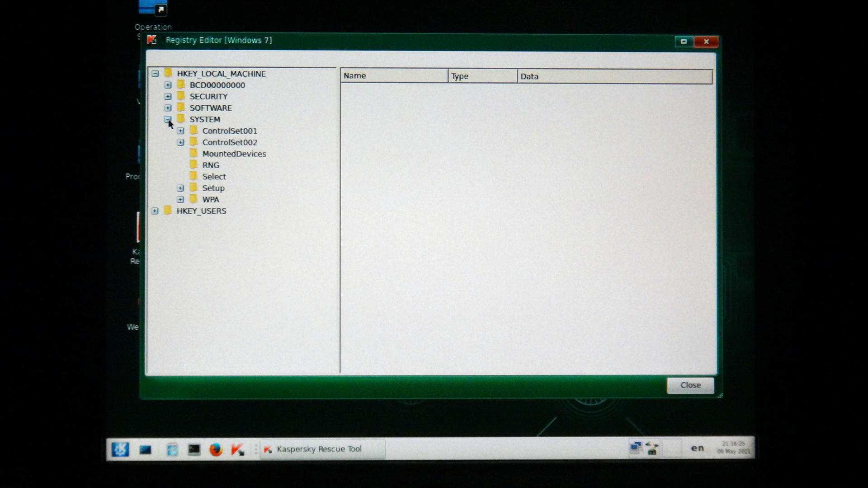Expand the ControlSet001 key
Screen dimensions: 868x488
pyautogui.click(x=180, y=131)
